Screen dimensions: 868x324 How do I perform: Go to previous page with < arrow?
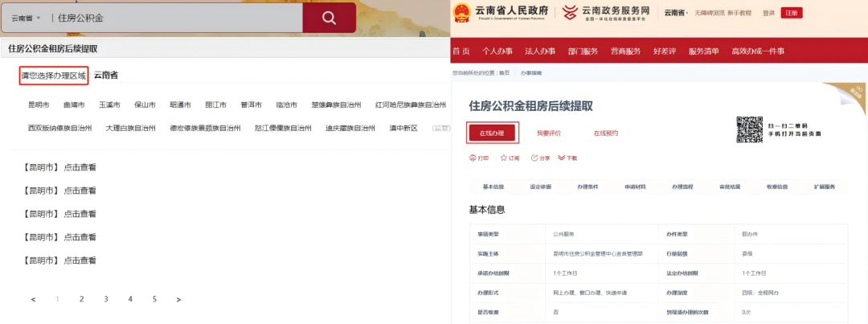pos(33,300)
